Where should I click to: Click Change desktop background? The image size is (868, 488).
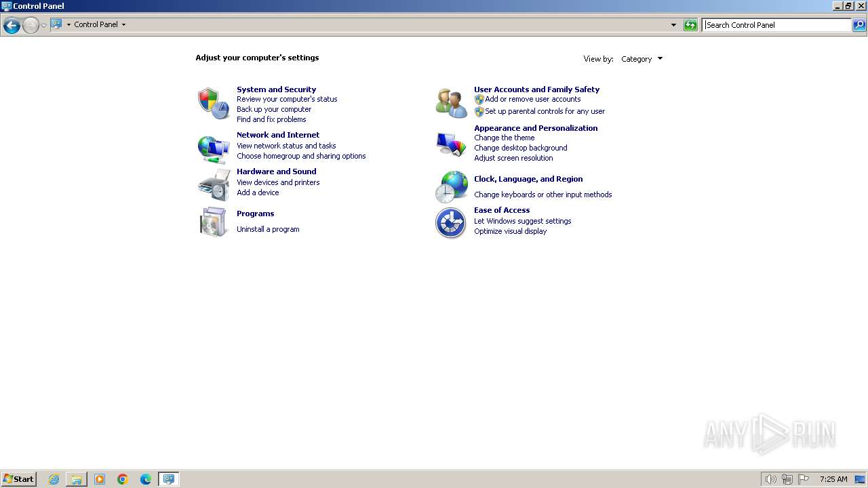pyautogui.click(x=521, y=148)
